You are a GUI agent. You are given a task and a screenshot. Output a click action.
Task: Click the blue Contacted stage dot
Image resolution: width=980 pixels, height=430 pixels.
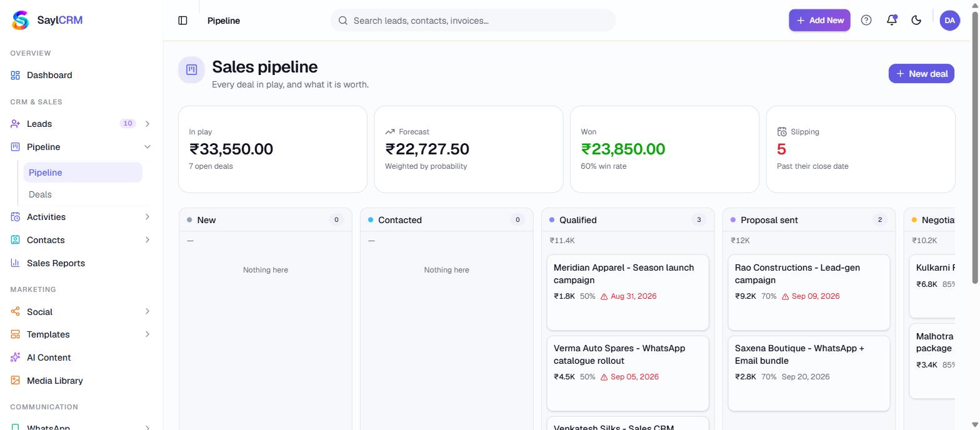[371, 220]
